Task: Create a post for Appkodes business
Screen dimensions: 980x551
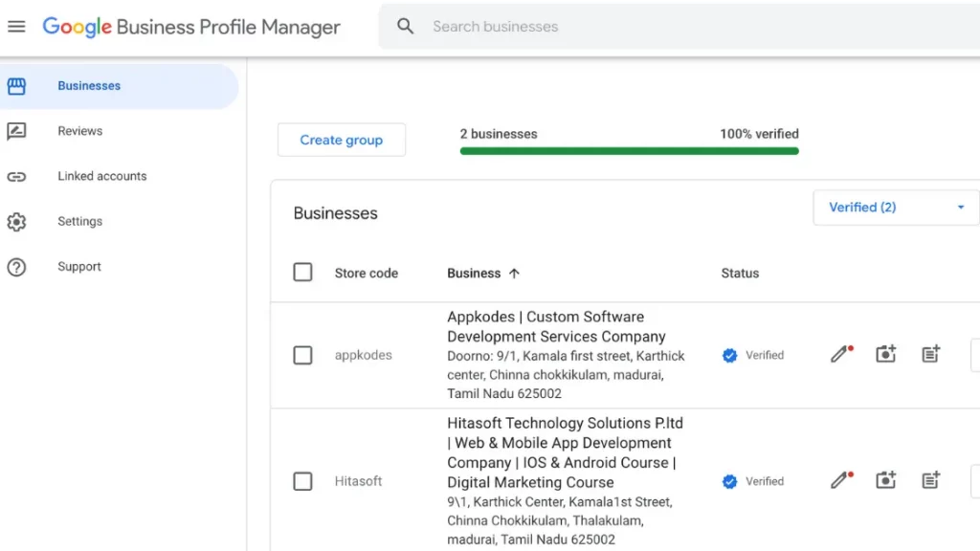Action: pyautogui.click(x=930, y=354)
